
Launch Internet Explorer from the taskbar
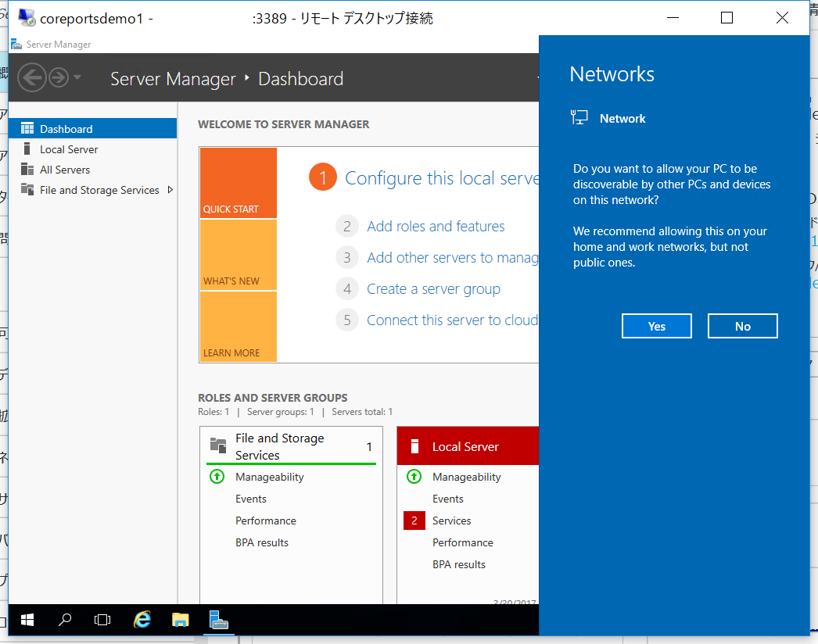click(x=142, y=620)
